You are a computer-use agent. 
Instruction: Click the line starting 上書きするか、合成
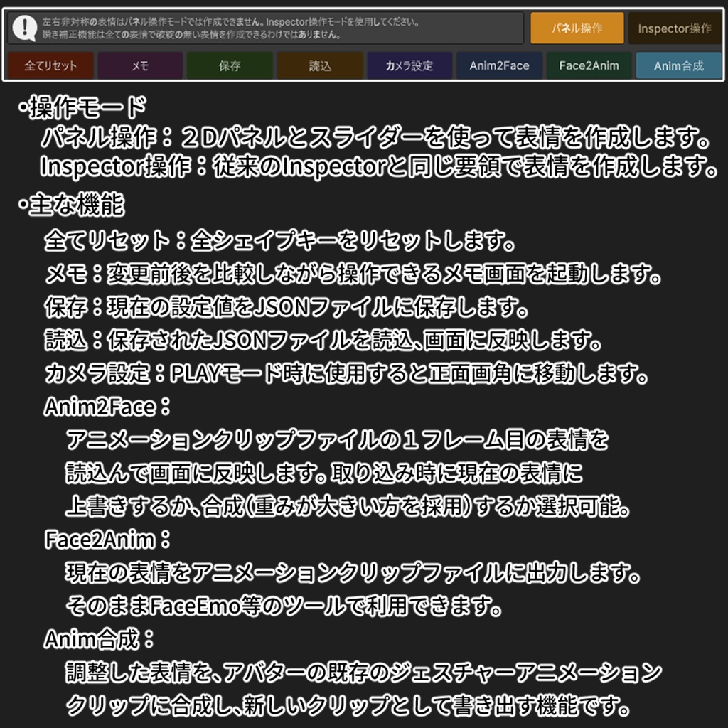pos(347,506)
